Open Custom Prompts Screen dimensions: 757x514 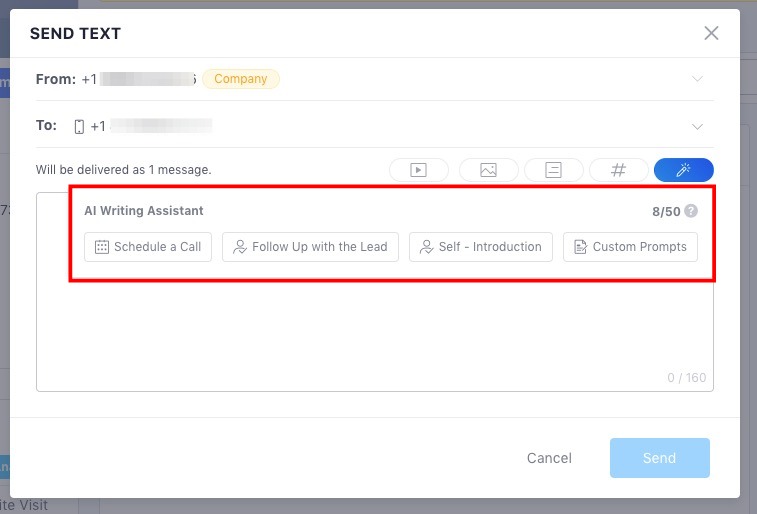(x=630, y=247)
